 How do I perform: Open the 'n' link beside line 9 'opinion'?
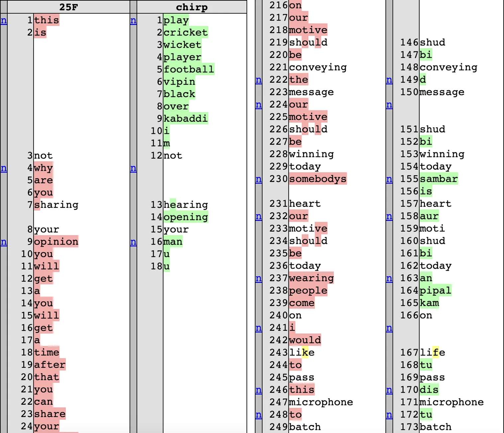(x=4, y=242)
